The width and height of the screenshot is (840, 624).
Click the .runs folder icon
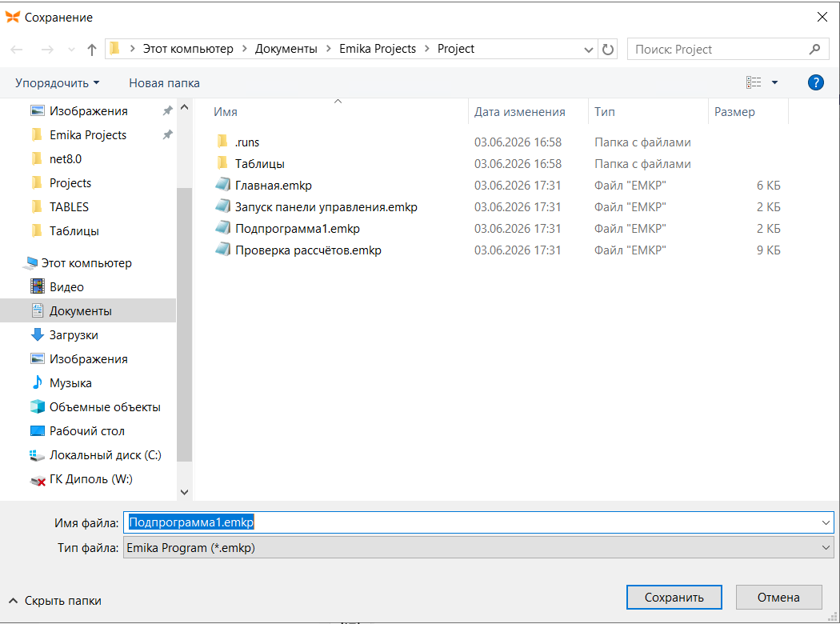[x=222, y=142]
